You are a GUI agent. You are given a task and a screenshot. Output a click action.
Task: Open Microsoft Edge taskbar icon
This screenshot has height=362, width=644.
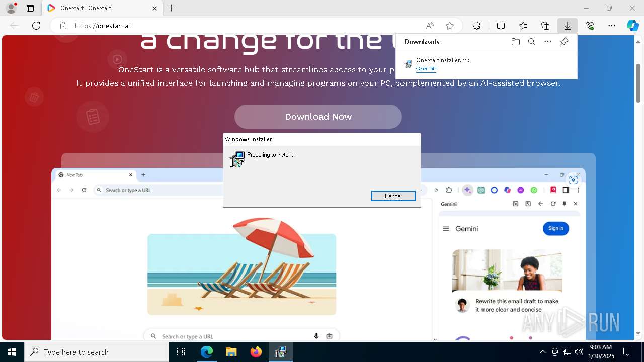tap(207, 352)
